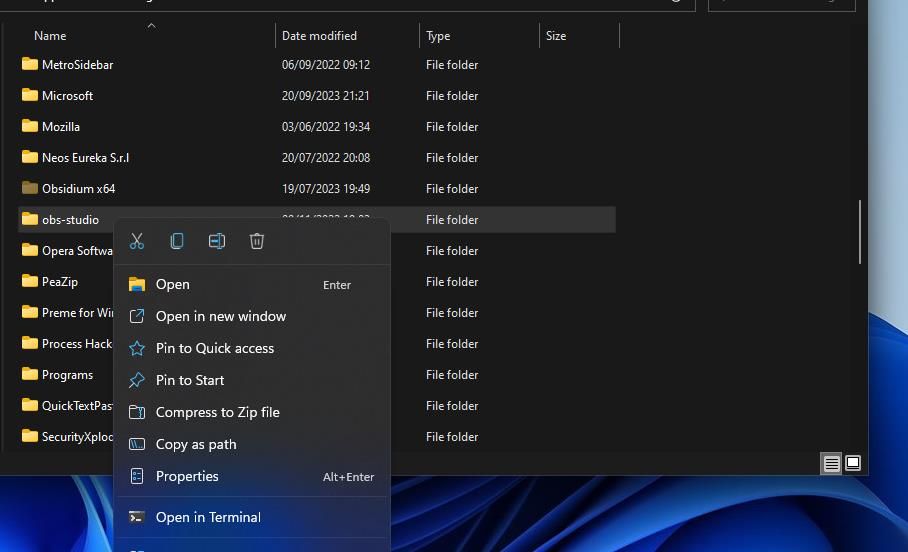
Task: Click the MetroSidebar folder icon
Action: (30, 64)
